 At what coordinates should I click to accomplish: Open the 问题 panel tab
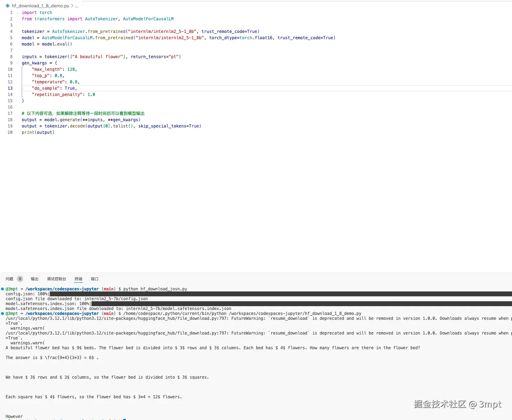point(9,279)
